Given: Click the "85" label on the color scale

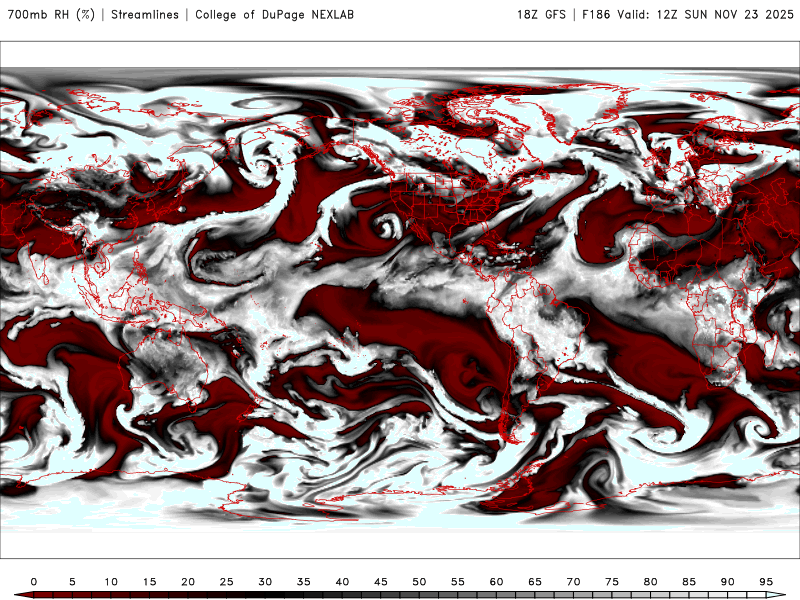Looking at the screenshot, I should click(x=689, y=582).
